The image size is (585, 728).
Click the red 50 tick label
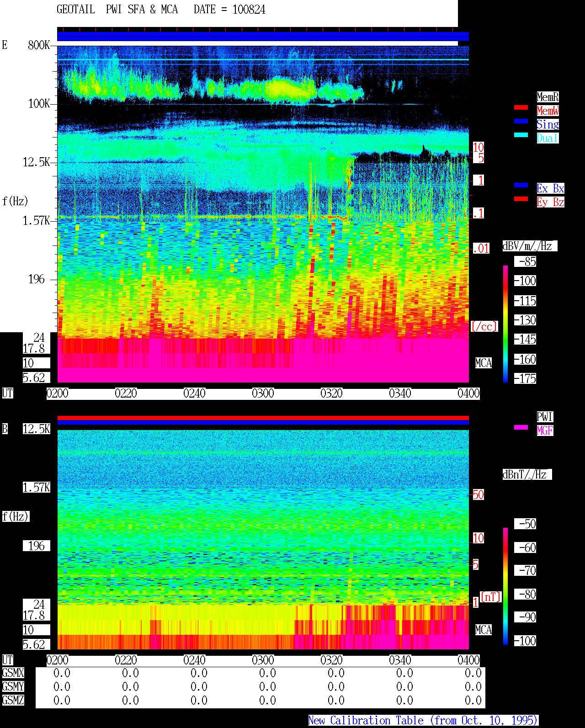coord(478,494)
